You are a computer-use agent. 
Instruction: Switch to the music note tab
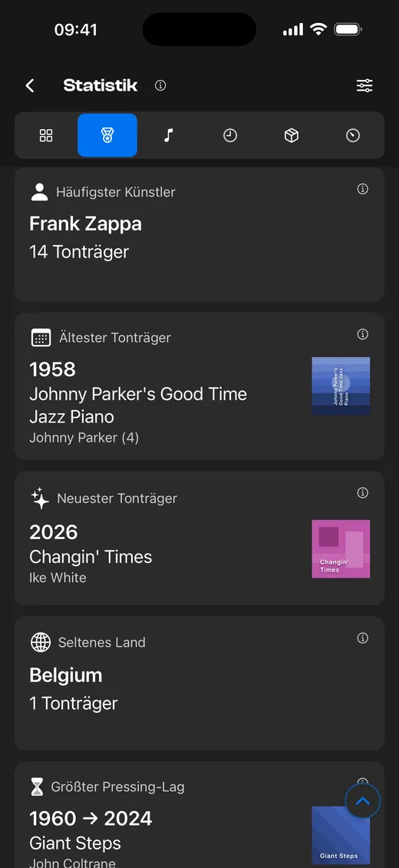click(x=169, y=135)
